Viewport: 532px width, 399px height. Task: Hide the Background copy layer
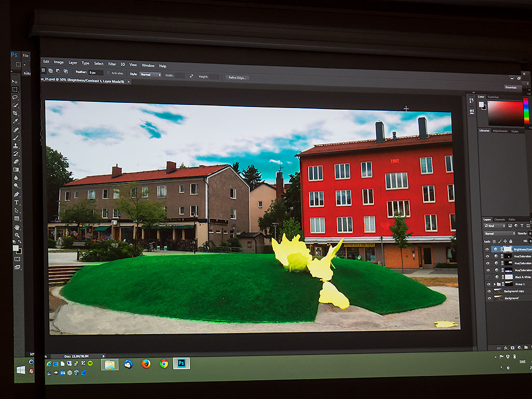(x=488, y=291)
